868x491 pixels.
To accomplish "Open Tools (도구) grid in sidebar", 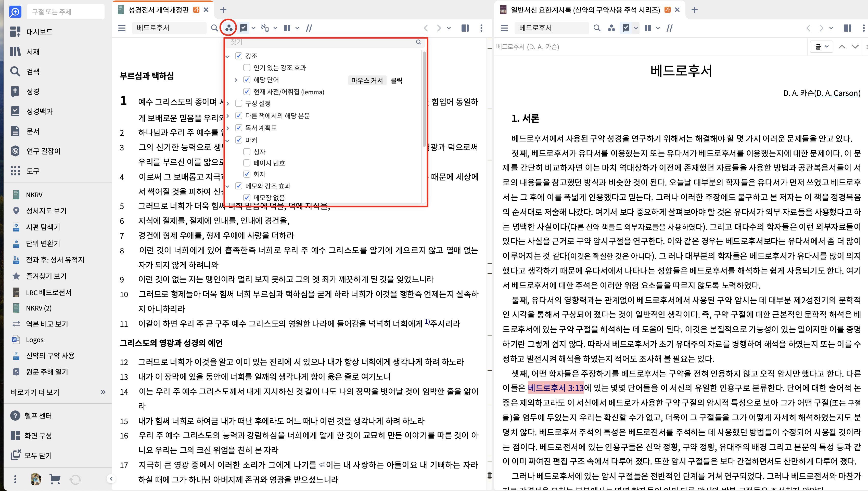I will (x=25, y=171).
